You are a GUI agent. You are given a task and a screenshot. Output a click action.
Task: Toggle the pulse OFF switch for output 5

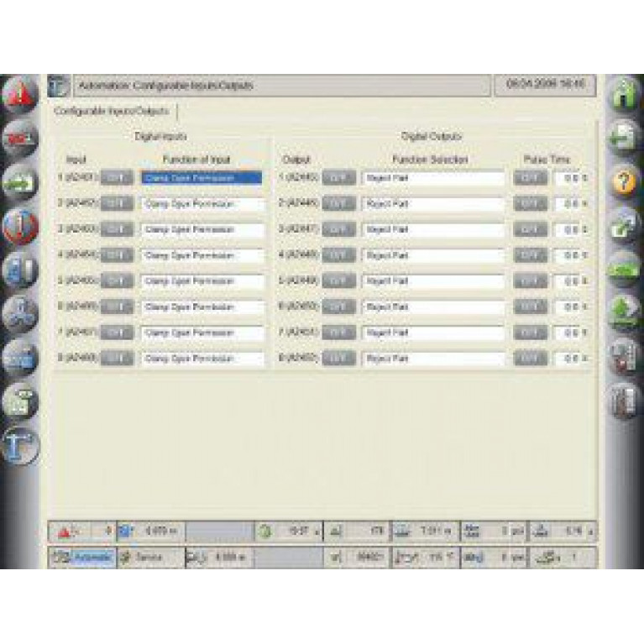click(530, 281)
